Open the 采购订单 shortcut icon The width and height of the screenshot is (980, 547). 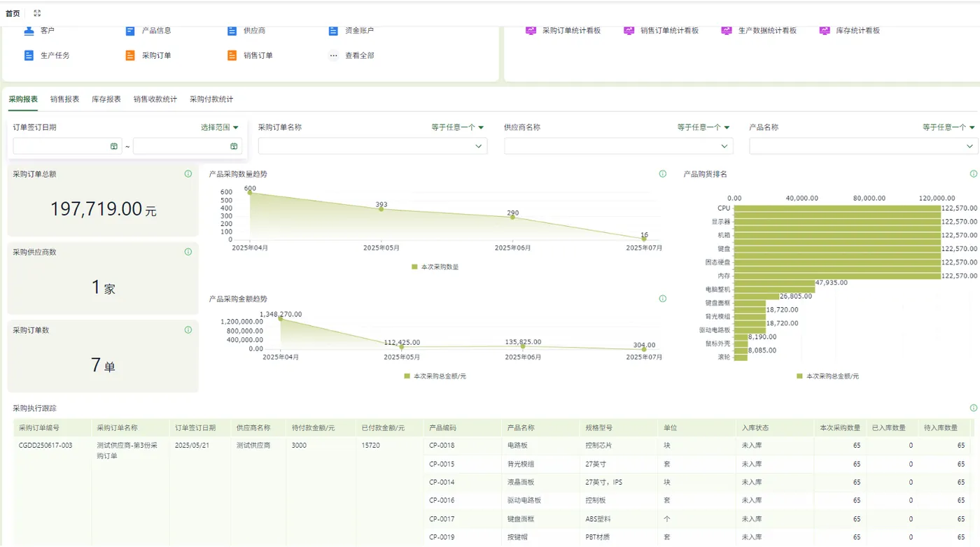click(130, 55)
